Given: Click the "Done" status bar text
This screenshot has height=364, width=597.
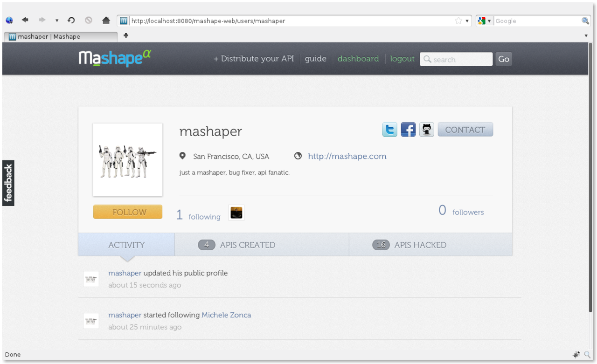Looking at the screenshot, I should [13, 355].
